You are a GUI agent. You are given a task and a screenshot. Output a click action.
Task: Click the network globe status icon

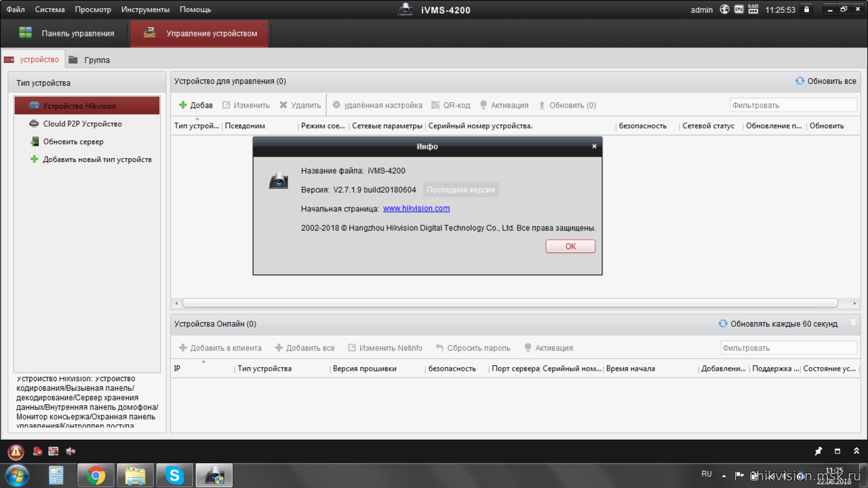724,9
